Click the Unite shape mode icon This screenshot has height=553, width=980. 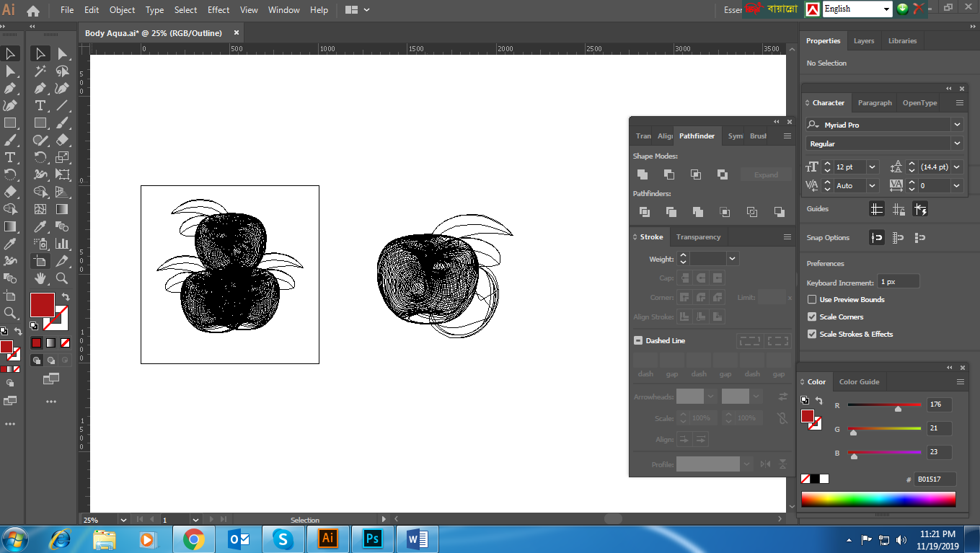642,174
